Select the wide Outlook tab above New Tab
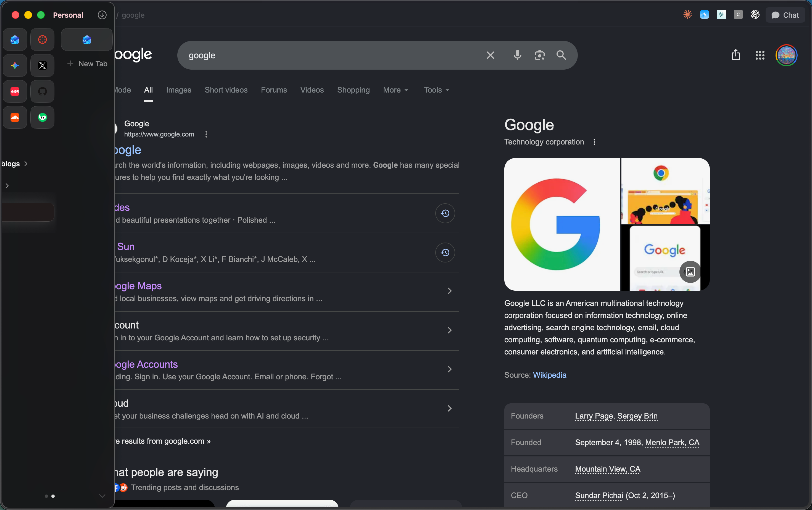812x510 pixels. click(87, 40)
